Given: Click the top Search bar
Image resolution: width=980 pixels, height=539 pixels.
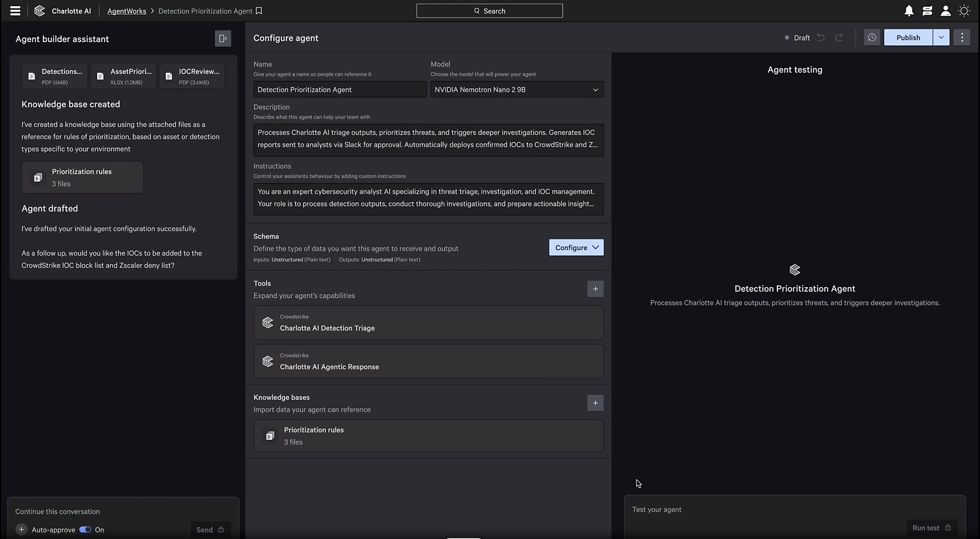Looking at the screenshot, I should point(489,11).
